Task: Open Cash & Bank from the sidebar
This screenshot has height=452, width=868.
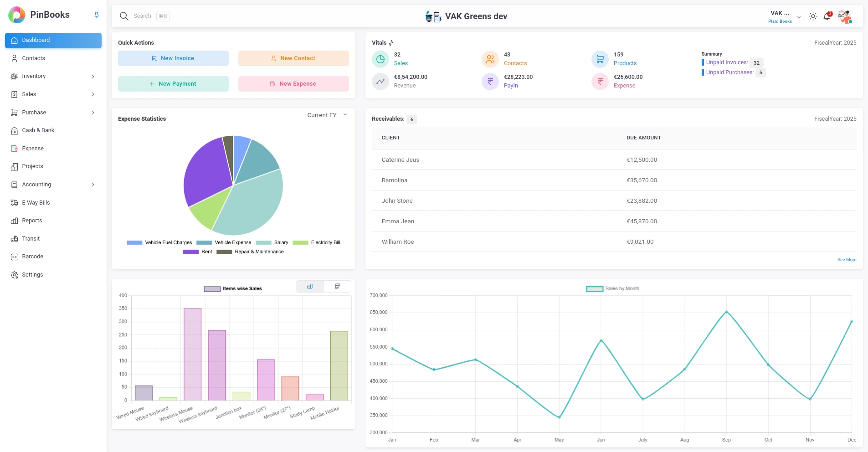Action: [x=38, y=130]
